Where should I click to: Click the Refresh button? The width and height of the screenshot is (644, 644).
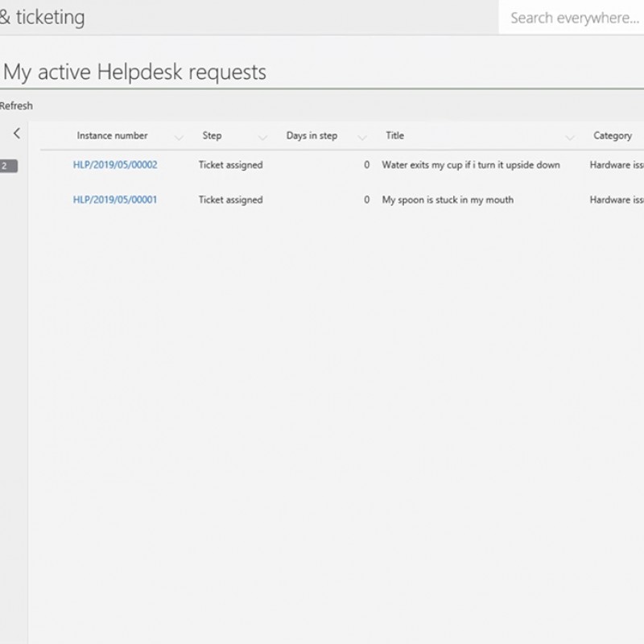(16, 105)
